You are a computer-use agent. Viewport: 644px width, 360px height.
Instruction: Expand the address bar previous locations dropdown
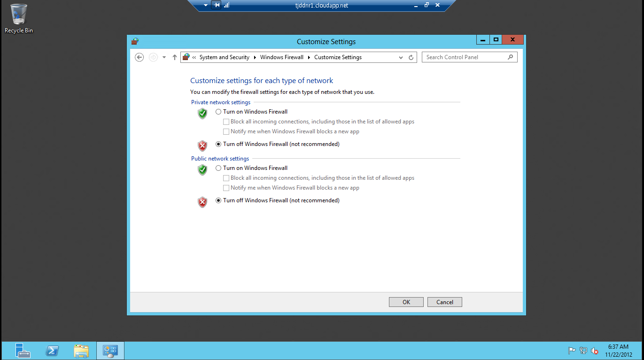[401, 57]
